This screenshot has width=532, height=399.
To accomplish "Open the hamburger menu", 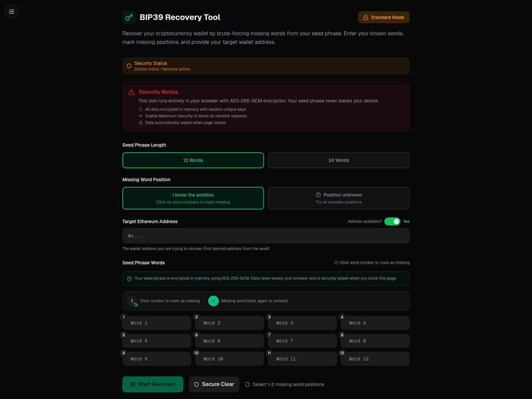I will click(11, 11).
